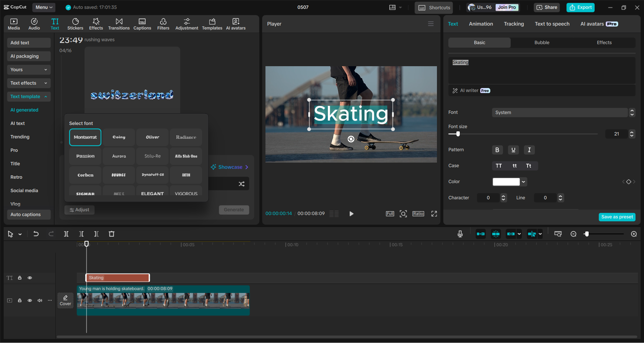Open the Font dropdown showing System
Viewport: 644px width, 343px height.
pos(560,112)
